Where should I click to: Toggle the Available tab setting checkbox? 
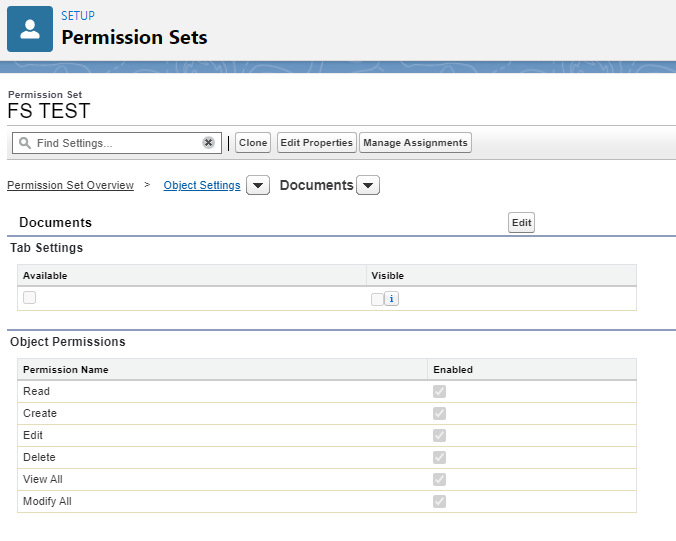pos(30,297)
